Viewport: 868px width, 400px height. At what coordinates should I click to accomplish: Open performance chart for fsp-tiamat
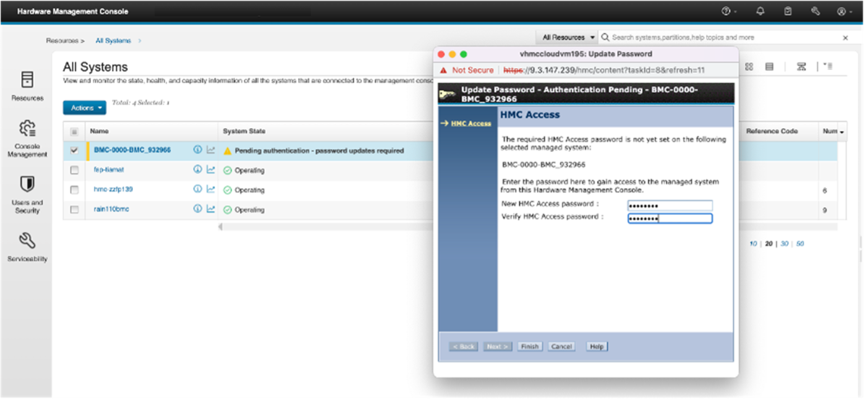[210, 170]
